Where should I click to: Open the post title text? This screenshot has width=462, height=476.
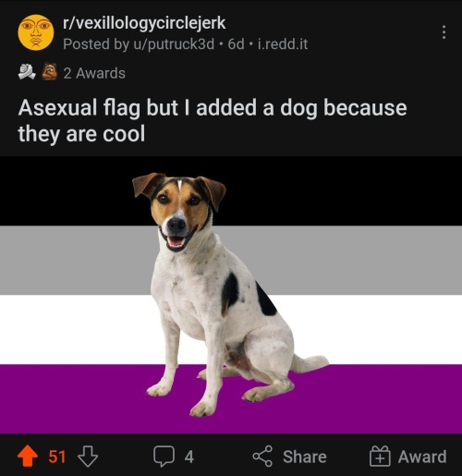(213, 120)
